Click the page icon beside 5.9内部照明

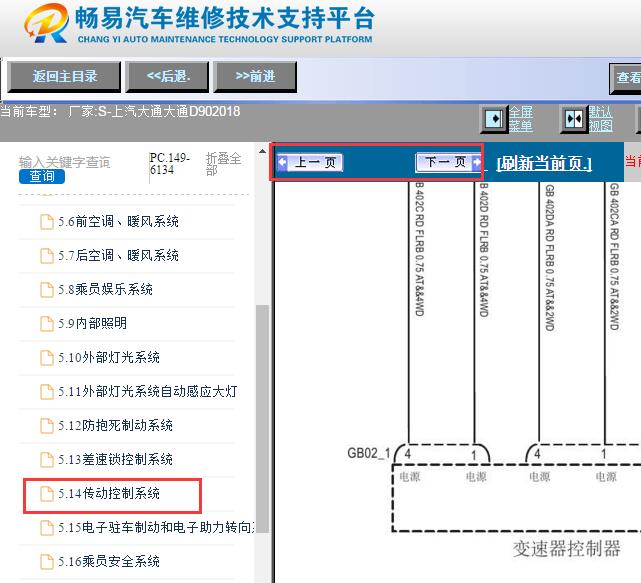point(47,324)
